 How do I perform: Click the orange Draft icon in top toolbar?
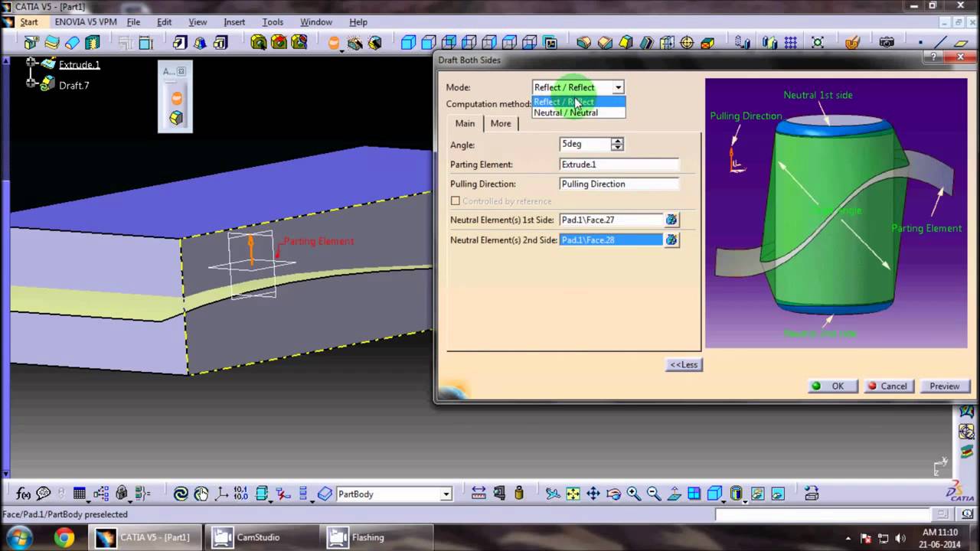(x=334, y=43)
